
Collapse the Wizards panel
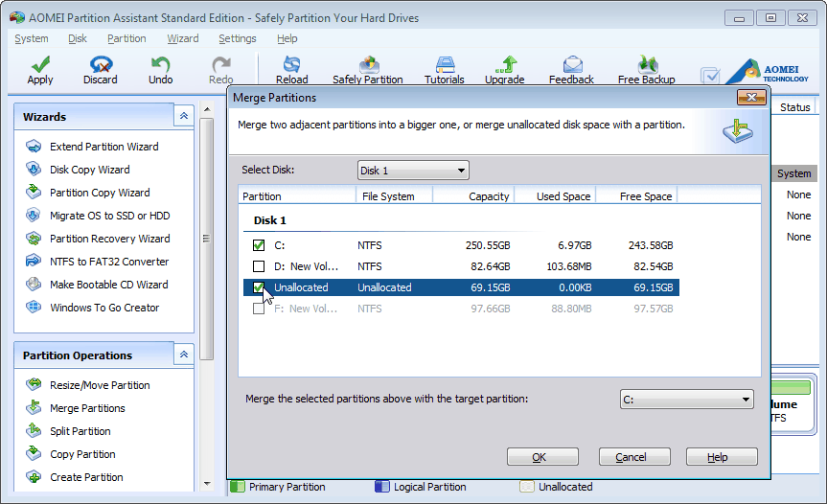(x=184, y=116)
